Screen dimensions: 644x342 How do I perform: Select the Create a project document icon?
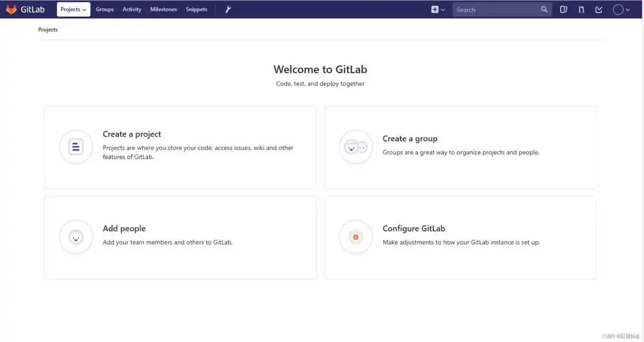coord(76,147)
